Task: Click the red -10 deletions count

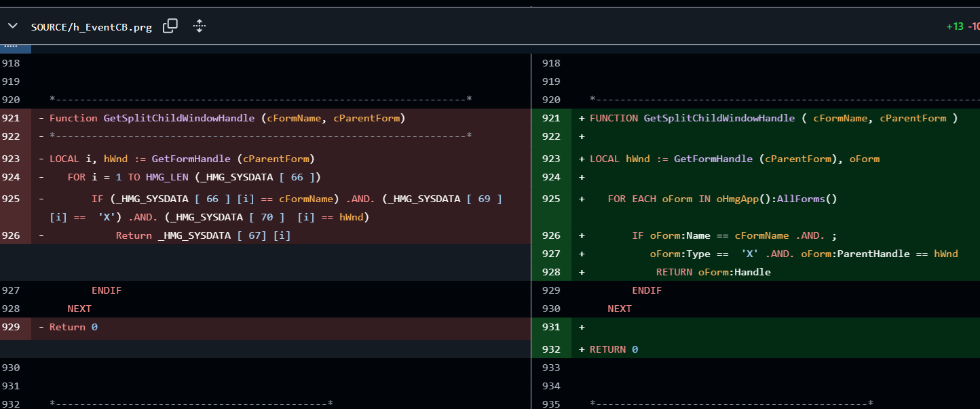Action: coord(973,27)
